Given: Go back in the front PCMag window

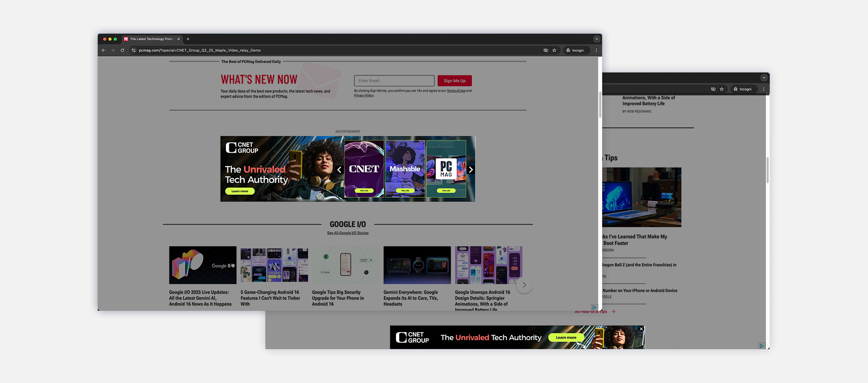Looking at the screenshot, I should click(x=104, y=51).
